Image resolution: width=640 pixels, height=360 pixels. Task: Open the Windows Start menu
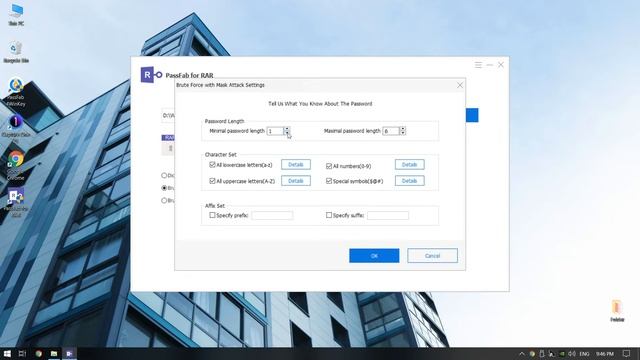coord(7,353)
